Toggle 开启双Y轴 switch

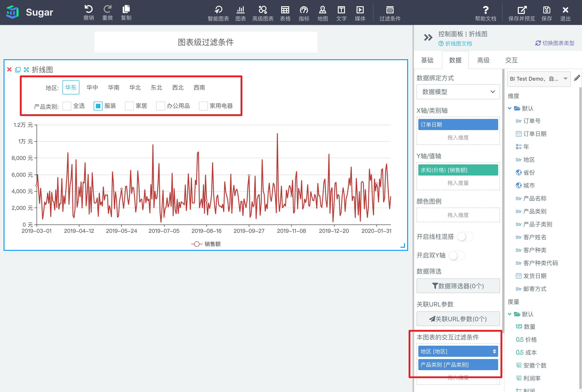point(457,255)
